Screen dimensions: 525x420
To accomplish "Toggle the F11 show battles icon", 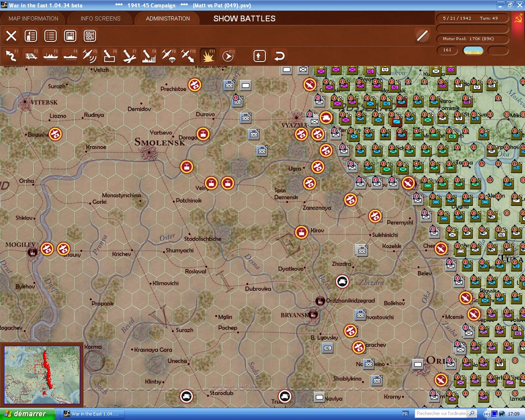I will click(x=208, y=56).
